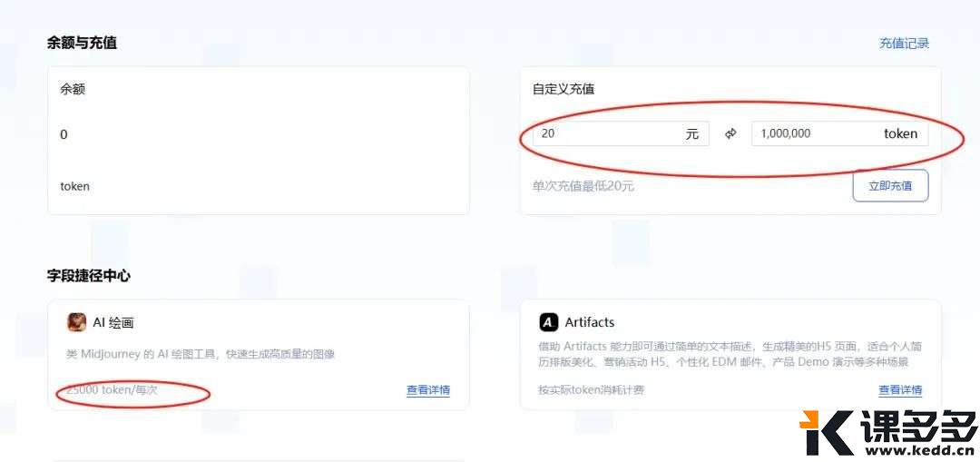Viewport: 980px width, 462px height.
Task: Click the 余额与充值 section heading
Action: pyautogui.click(x=82, y=44)
